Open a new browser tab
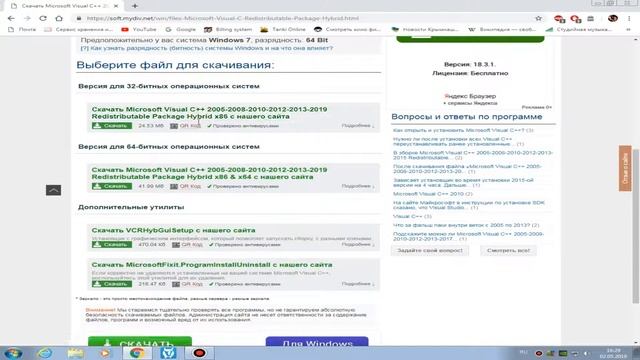Image resolution: width=640 pixels, height=360 pixels. [135, 6]
